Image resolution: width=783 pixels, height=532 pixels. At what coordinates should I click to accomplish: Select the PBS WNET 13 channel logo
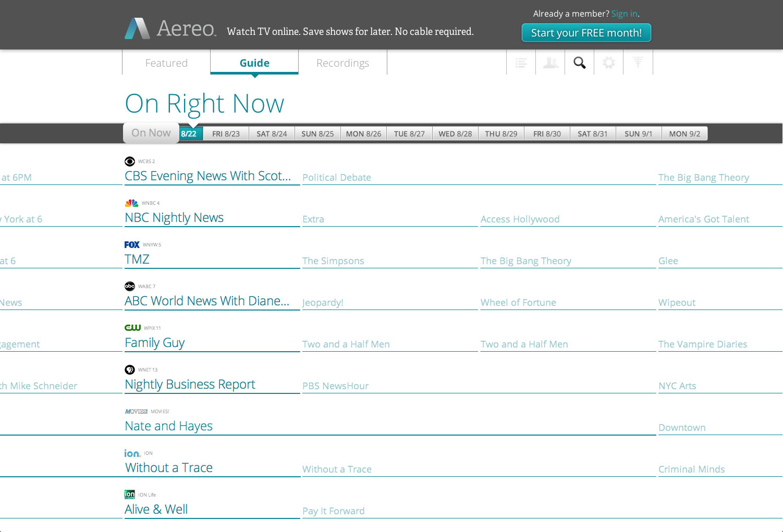click(130, 370)
